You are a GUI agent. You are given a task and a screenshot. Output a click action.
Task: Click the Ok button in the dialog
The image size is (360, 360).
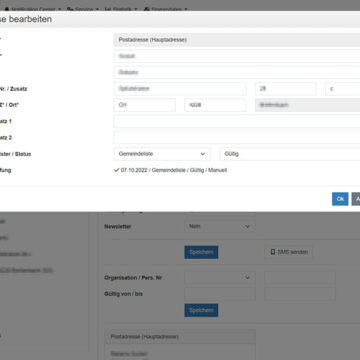coord(340,199)
